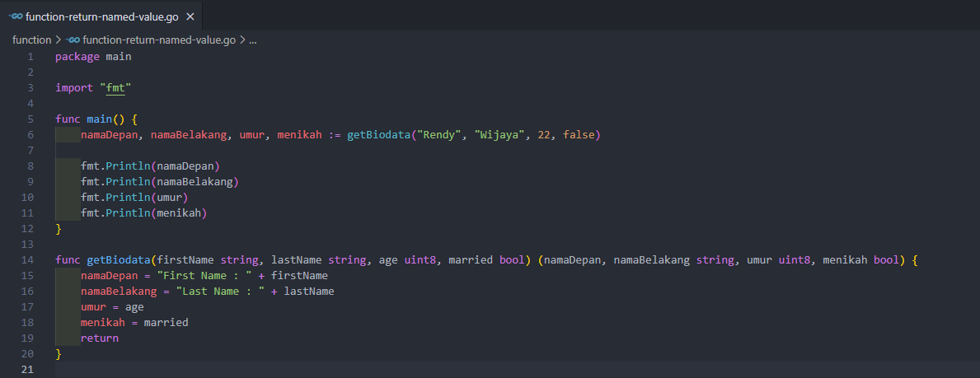Click the 'bool' type after 'married' parameter
The image size is (980, 378).
pos(513,260)
